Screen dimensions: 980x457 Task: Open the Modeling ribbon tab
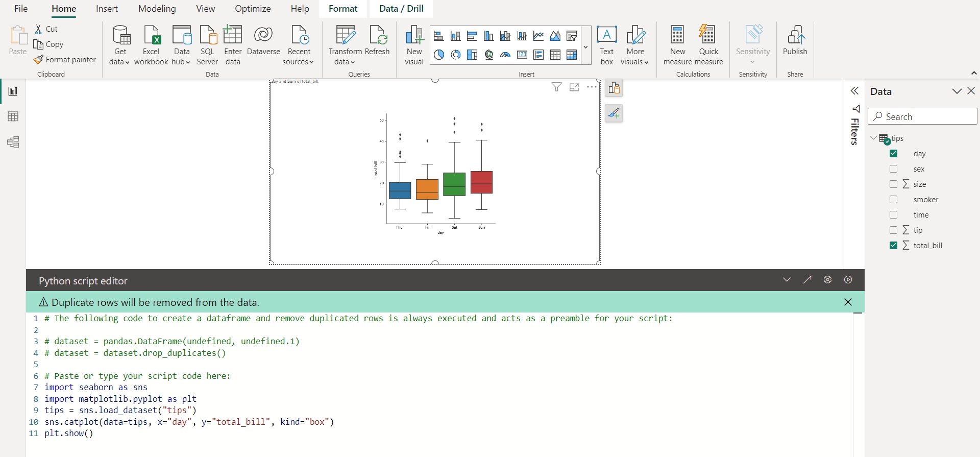157,9
